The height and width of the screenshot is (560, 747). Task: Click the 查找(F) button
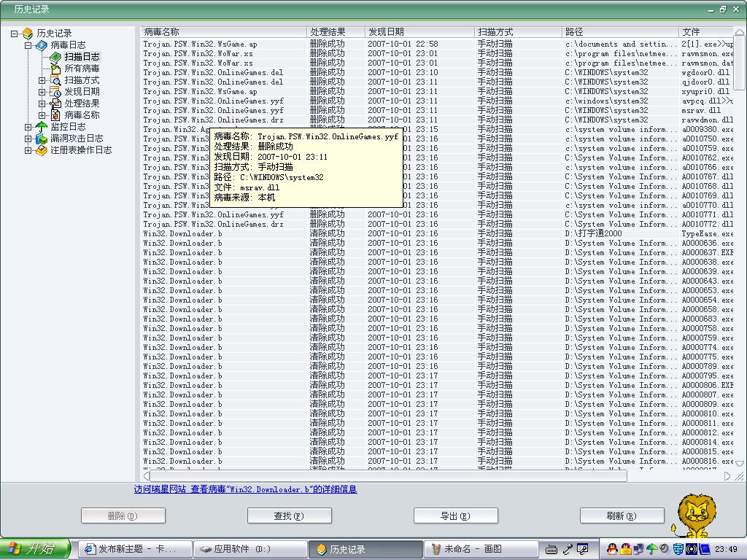pyautogui.click(x=289, y=516)
